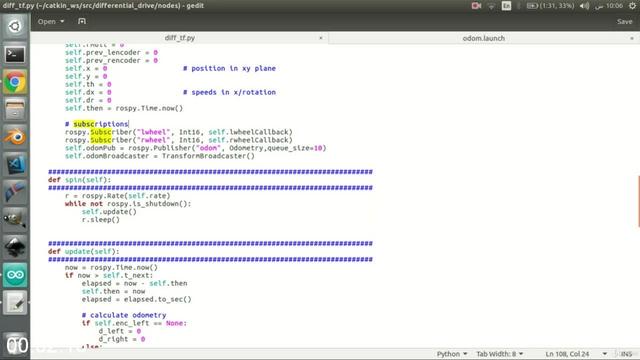
Task: Click the rwheel Subscriber line
Action: [179, 140]
